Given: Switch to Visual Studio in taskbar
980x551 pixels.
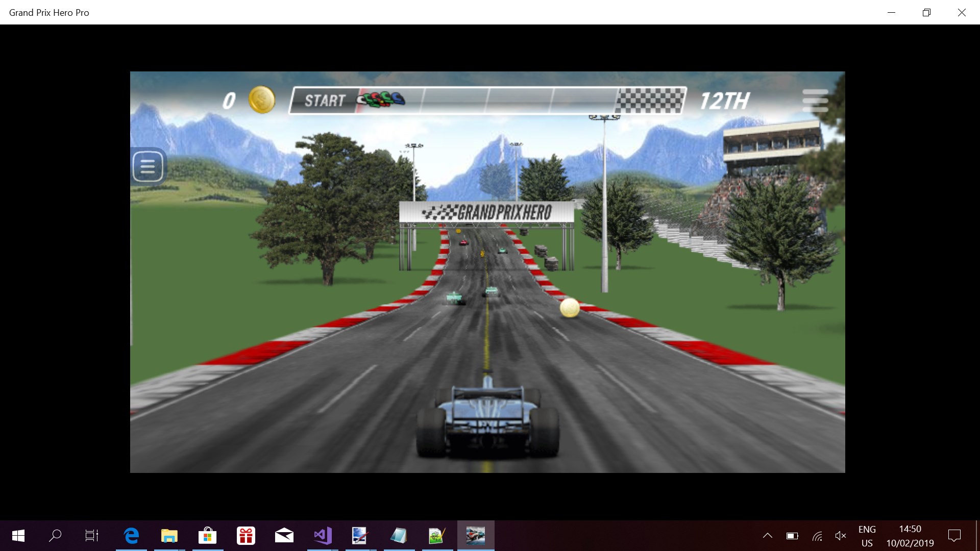Looking at the screenshot, I should click(323, 536).
